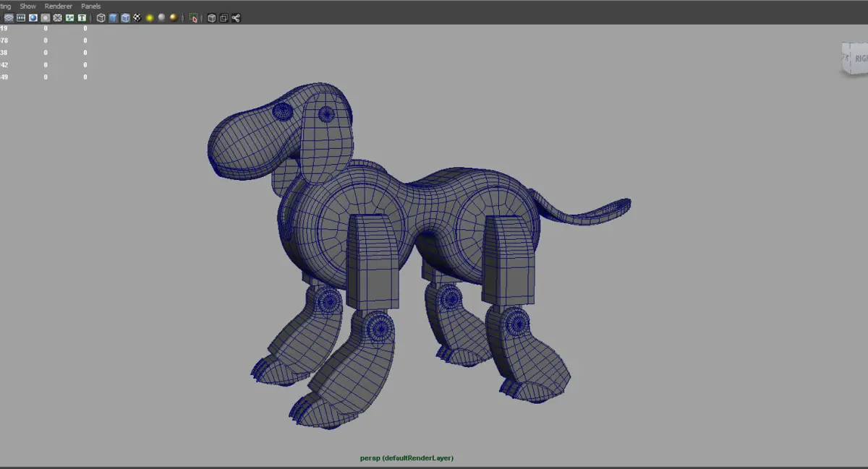The image size is (868, 469).
Task: Toggle the checkered textured display icon
Action: tap(137, 17)
